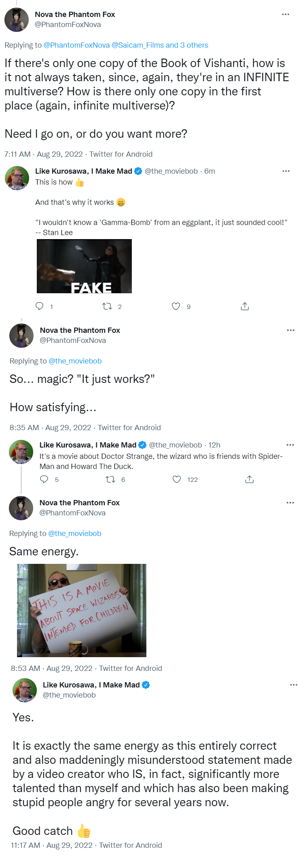Viewport: 298px width, 868px height.
Task: Retweet the Howard The Duck tweet
Action: 110,479
